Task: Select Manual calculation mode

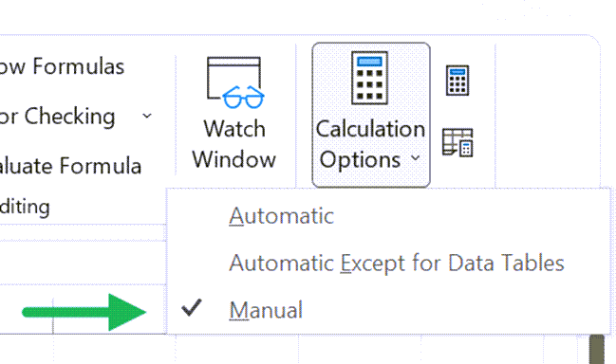Action: (266, 310)
